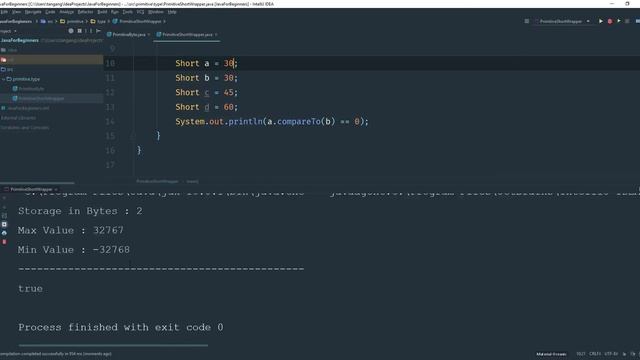The width and height of the screenshot is (640, 360).
Task: Open PrimitiveByte class in project tree
Action: tap(29, 89)
